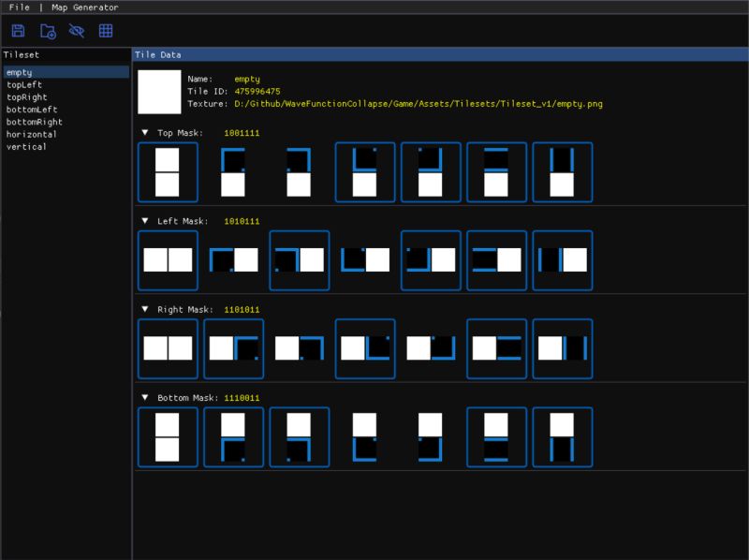Collapse the Left Mask section
The height and width of the screenshot is (560, 749).
(x=145, y=221)
